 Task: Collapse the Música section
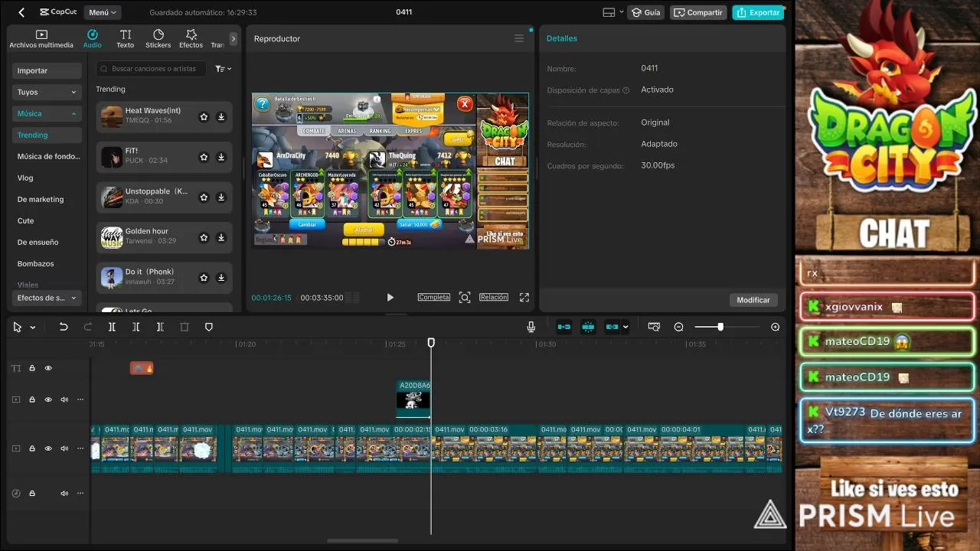[47, 113]
